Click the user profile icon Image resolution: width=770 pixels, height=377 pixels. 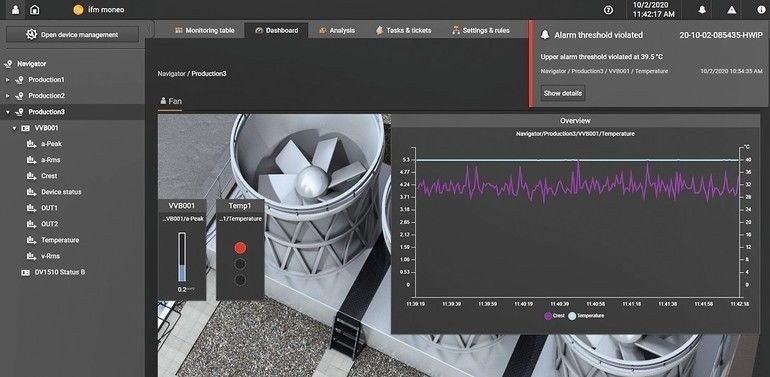(15, 9)
